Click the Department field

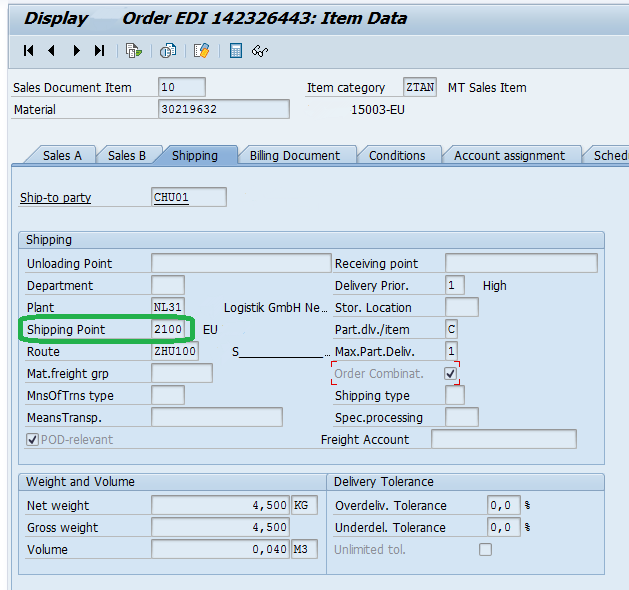[168, 285]
